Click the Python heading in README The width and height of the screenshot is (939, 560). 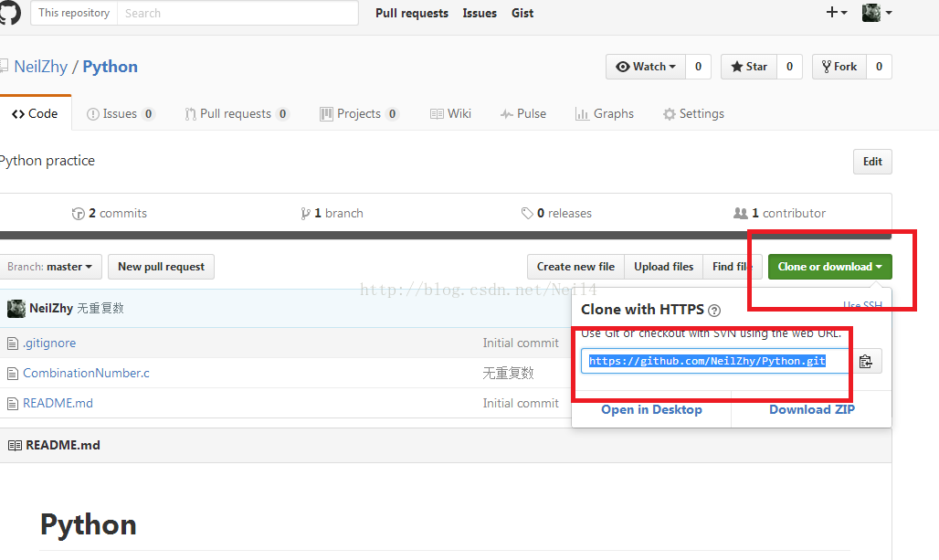tap(88, 524)
